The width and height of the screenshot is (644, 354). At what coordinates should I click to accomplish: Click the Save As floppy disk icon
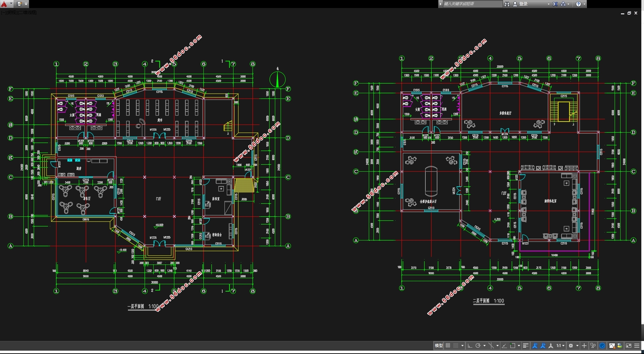click(x=19, y=4)
